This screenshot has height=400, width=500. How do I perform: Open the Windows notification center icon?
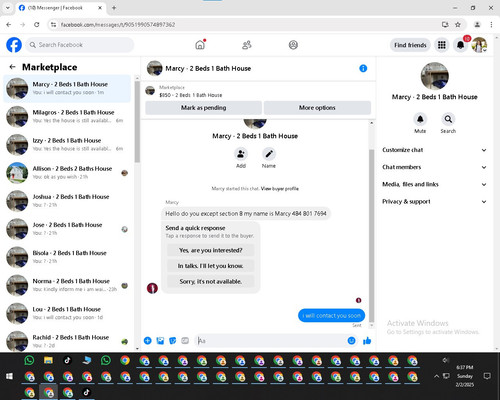tap(487, 376)
